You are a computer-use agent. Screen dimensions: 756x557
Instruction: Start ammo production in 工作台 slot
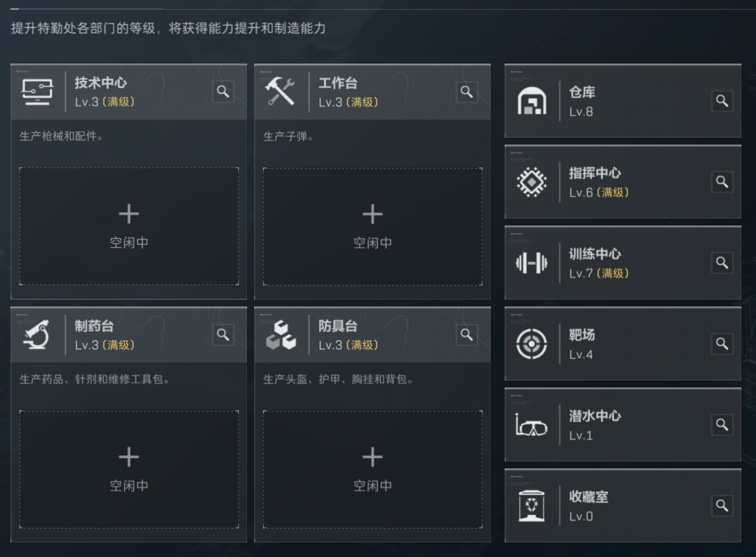pyautogui.click(x=372, y=226)
